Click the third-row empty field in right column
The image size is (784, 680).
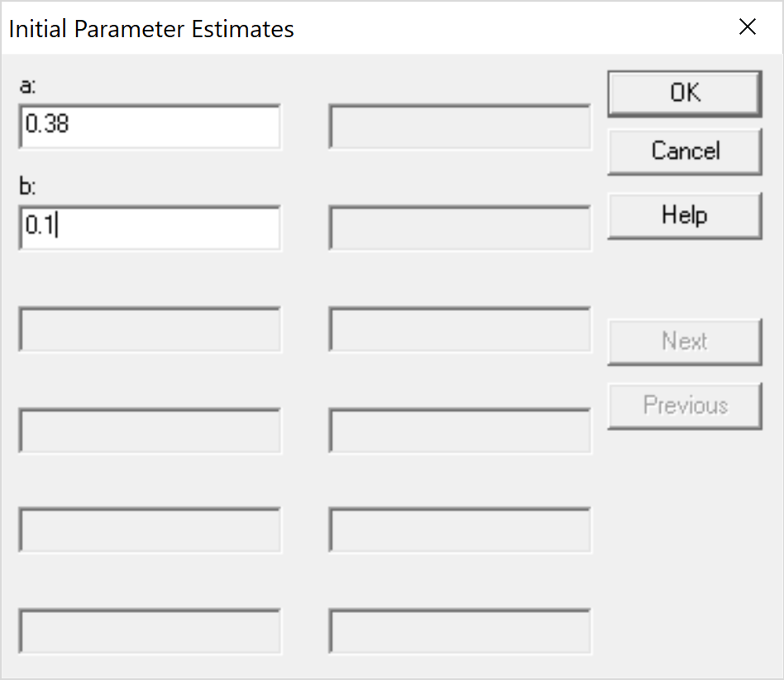point(460,328)
